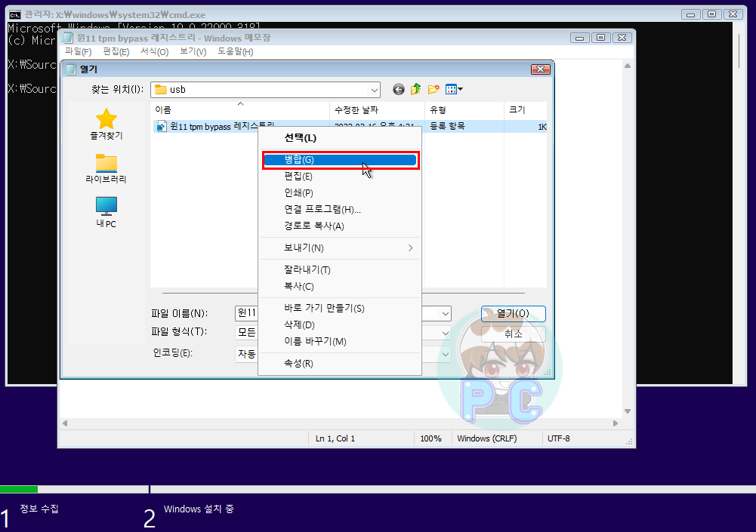
Task: Choose 잘라내기(T) in the context menu
Action: tap(340, 270)
